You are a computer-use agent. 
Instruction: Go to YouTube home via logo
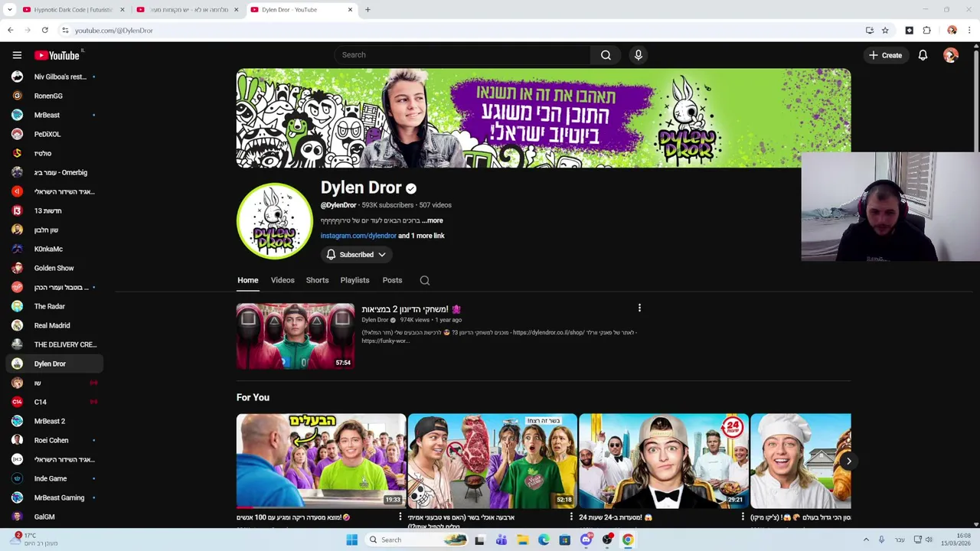click(57, 55)
